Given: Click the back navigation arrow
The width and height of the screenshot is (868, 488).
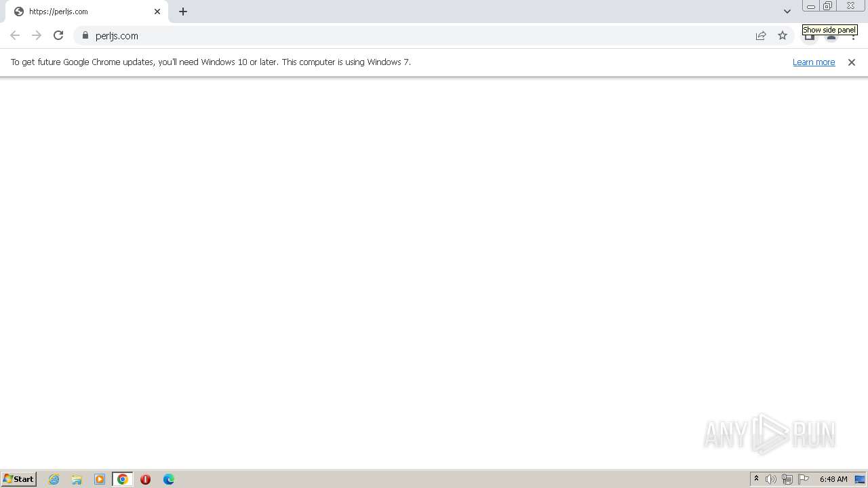Looking at the screenshot, I should (15, 35).
